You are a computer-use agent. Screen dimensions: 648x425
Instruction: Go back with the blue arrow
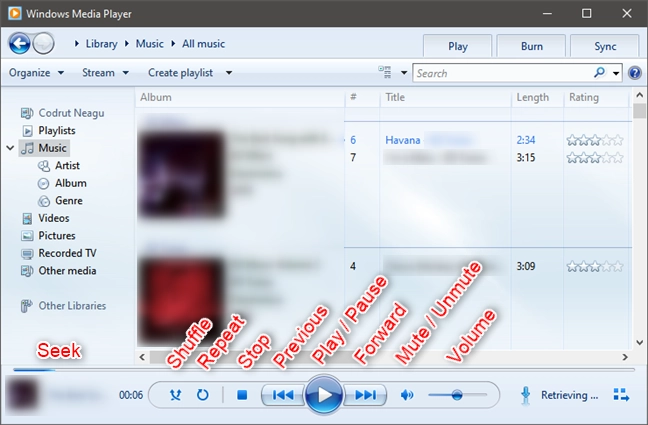[19, 43]
